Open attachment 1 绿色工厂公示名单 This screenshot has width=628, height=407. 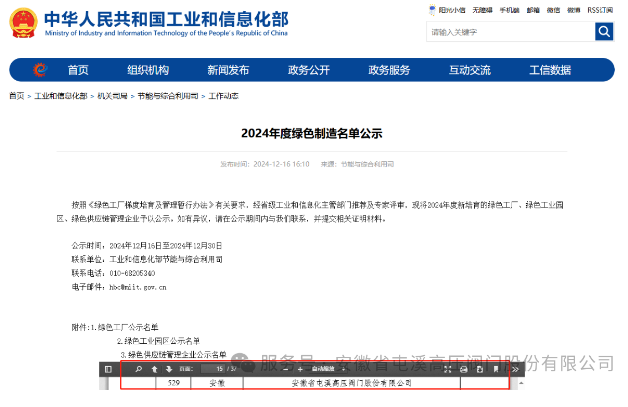click(x=128, y=327)
